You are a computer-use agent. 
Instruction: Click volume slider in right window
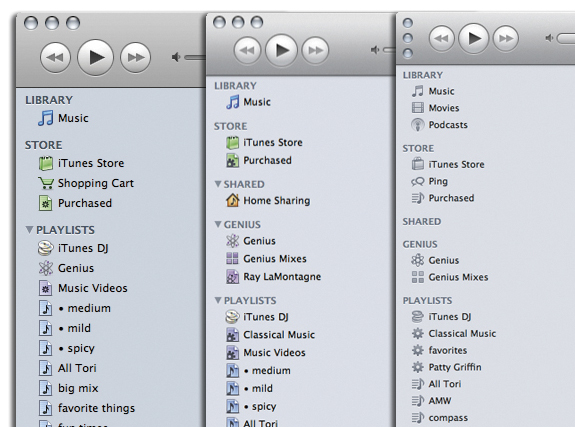565,38
